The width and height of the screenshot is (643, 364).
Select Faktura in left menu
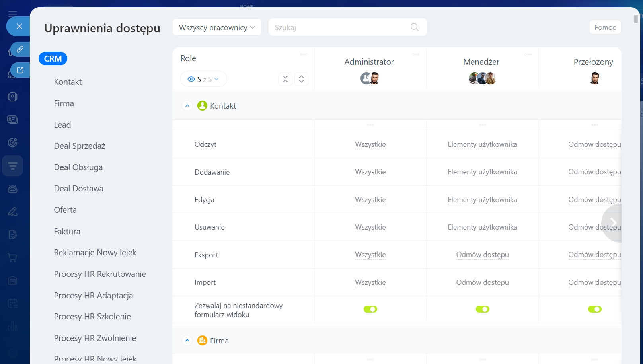pyautogui.click(x=67, y=232)
